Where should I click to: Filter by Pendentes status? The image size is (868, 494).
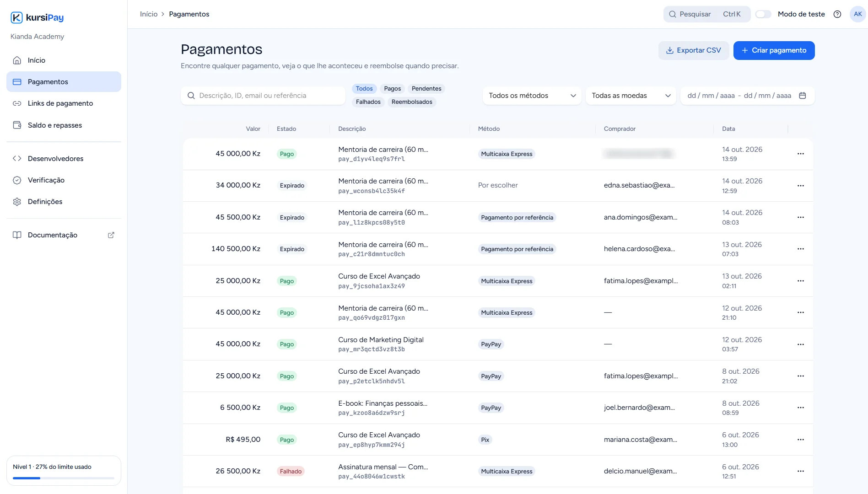426,89
